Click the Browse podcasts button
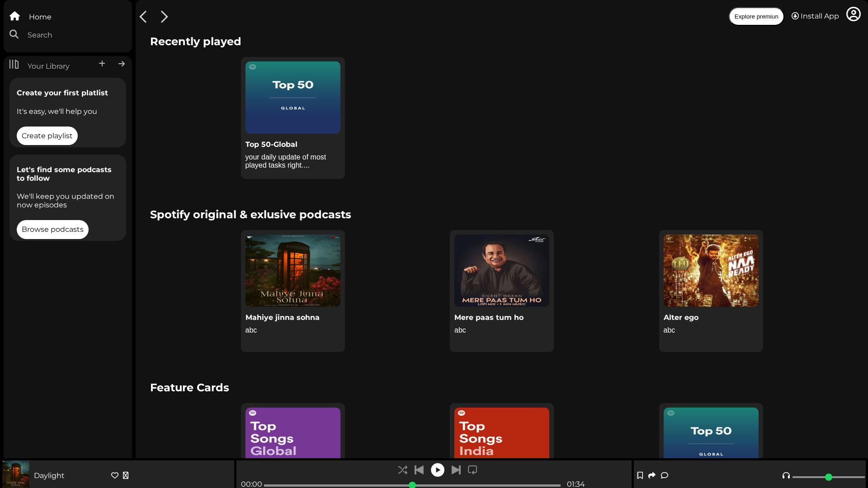Viewport: 868px width, 488px height. coord(52,229)
